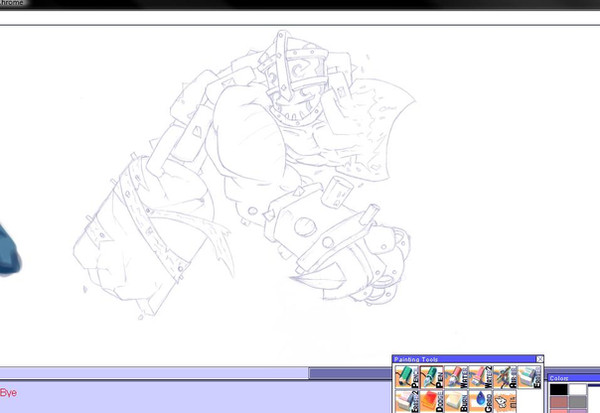This screenshot has width=600, height=413.
Task: Click the red "Bye" chat message
Action: (9, 394)
